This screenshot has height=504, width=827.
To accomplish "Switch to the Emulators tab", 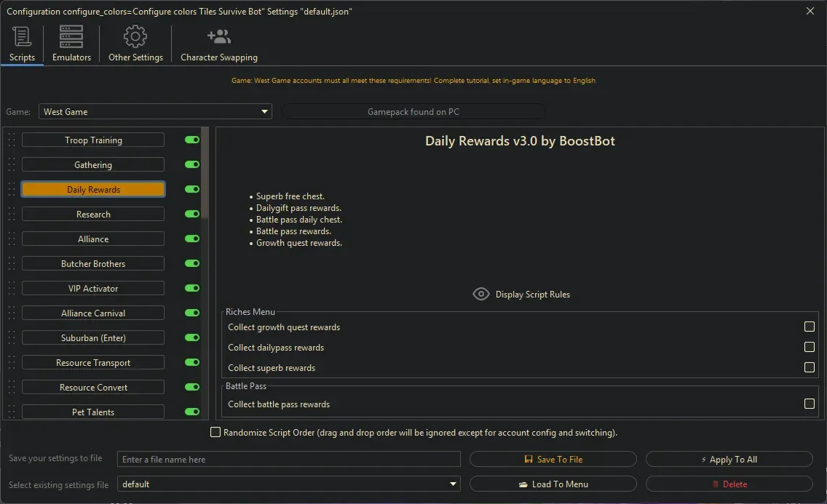I will 70,44.
